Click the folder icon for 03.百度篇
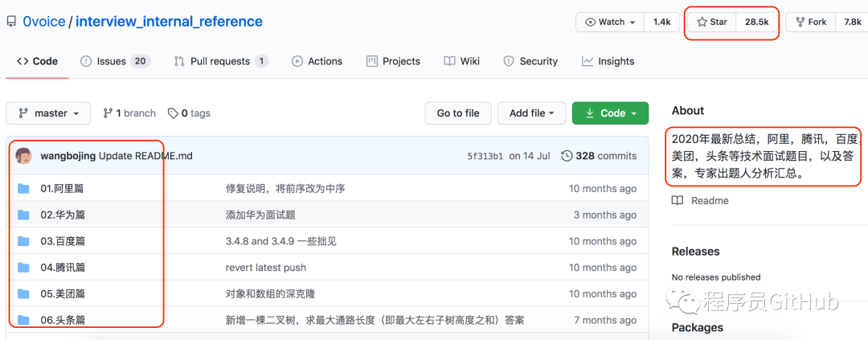This screenshot has height=340, width=868. click(x=23, y=241)
